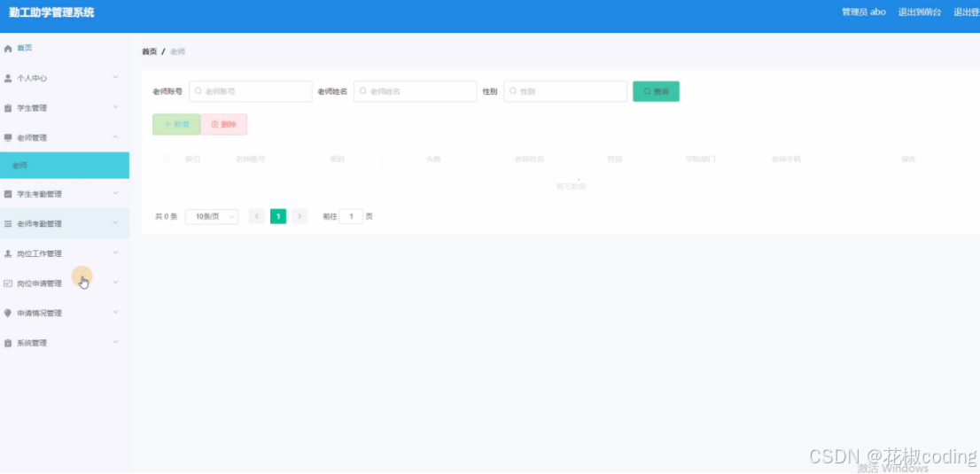Screen dimensions: 980x474
Task: Click the 勤工助学管理系统 title
Action: point(51,12)
